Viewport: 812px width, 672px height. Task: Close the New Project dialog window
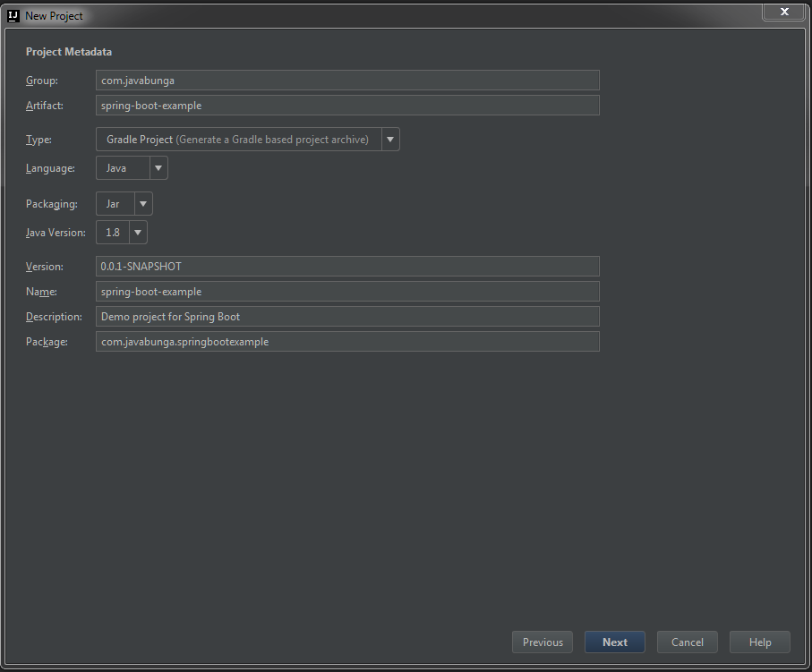click(x=784, y=12)
